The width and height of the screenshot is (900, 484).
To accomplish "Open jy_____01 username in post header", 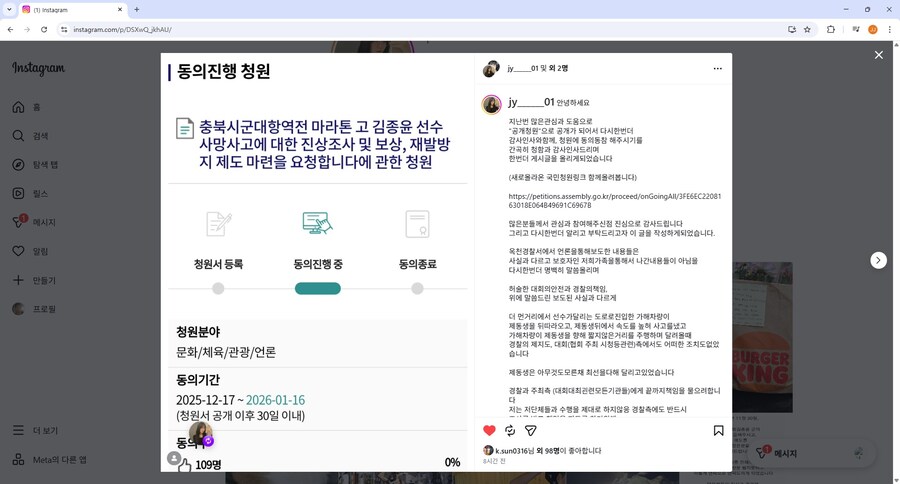I will (x=522, y=68).
